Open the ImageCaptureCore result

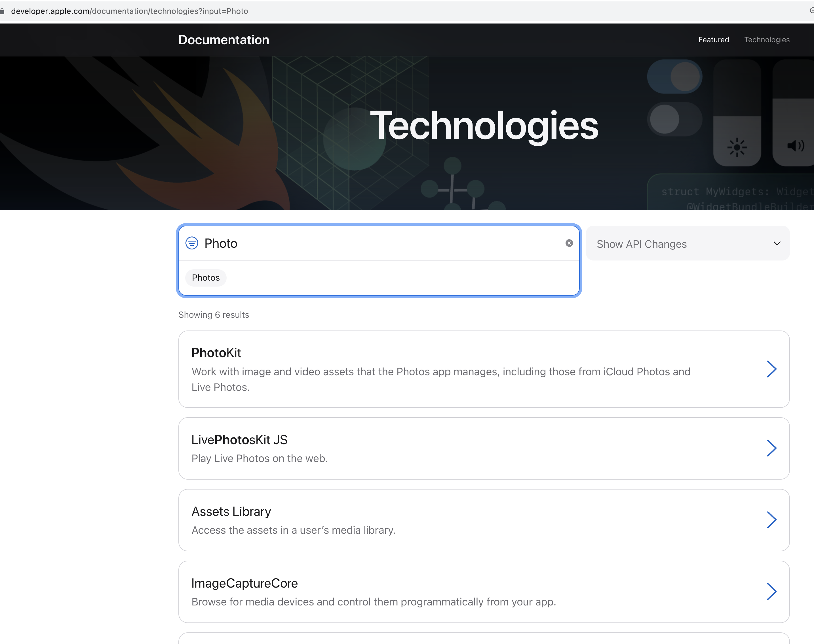pyautogui.click(x=484, y=592)
